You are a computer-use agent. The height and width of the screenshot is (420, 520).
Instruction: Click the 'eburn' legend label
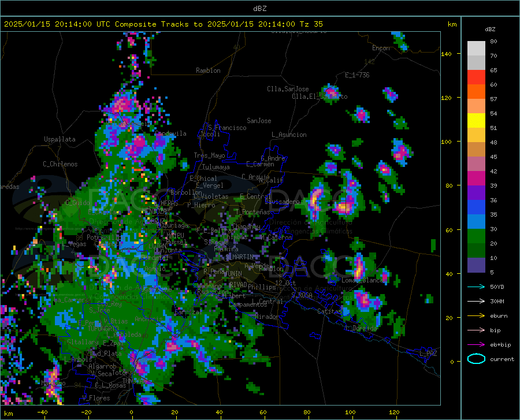[x=499, y=315]
